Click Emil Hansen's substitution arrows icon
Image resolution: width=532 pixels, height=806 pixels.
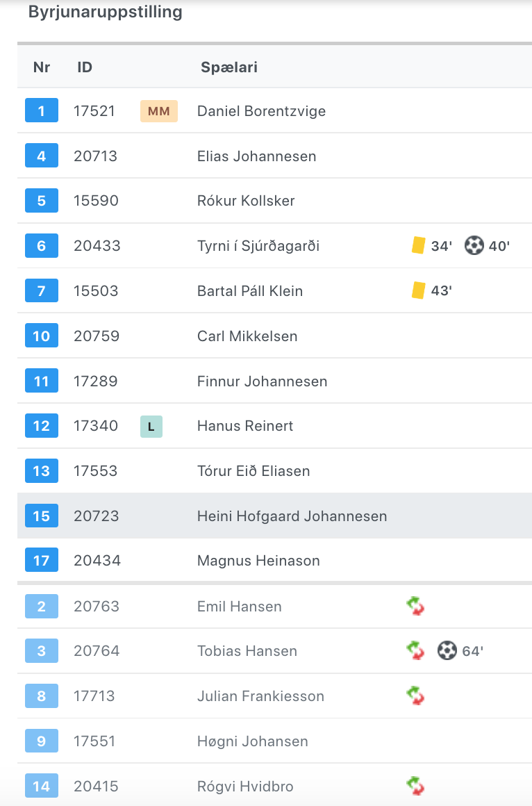coord(415,606)
